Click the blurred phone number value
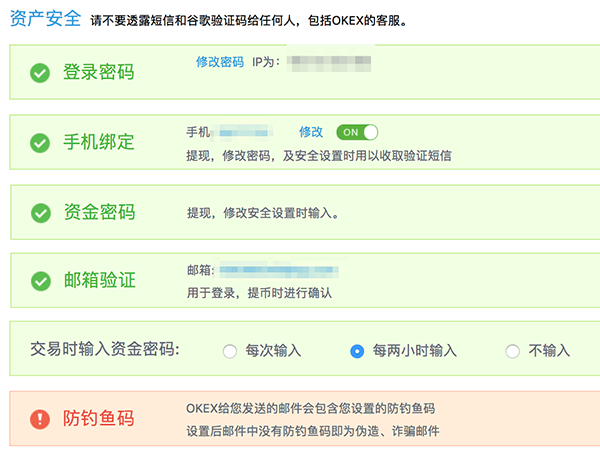Image resolution: width=600 pixels, height=456 pixels. coord(242,133)
